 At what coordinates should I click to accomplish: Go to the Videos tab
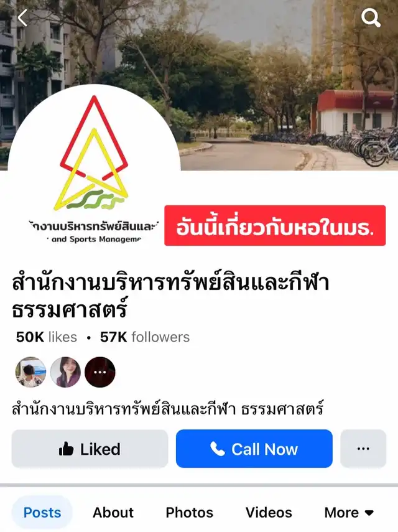[x=269, y=512]
